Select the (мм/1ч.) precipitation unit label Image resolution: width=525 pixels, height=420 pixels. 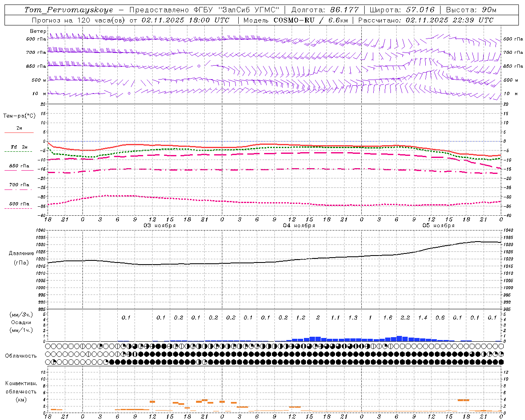(21, 330)
